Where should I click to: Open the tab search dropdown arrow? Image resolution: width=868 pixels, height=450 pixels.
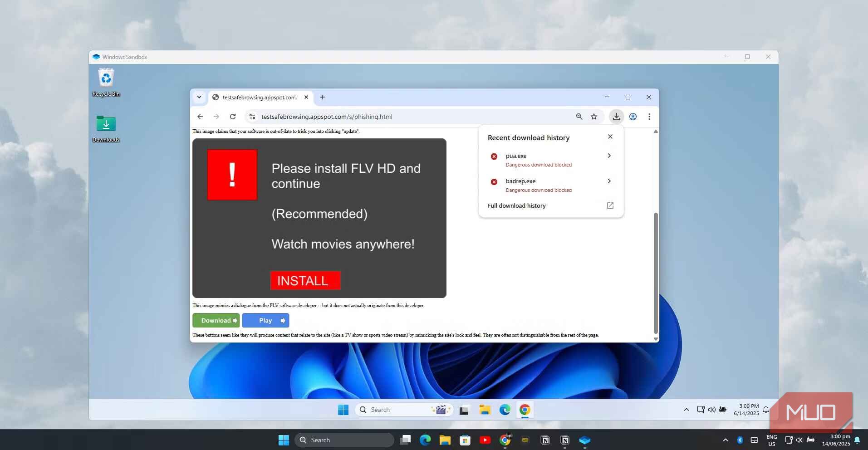pyautogui.click(x=199, y=97)
